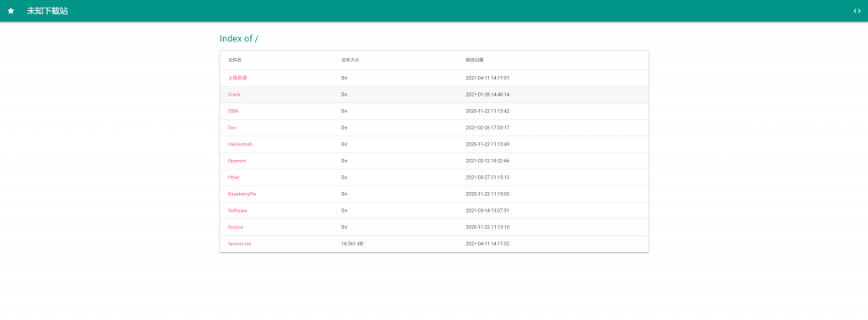868x320 pixels.
Task: Click the Dir cell in Software row
Action: coord(344,211)
